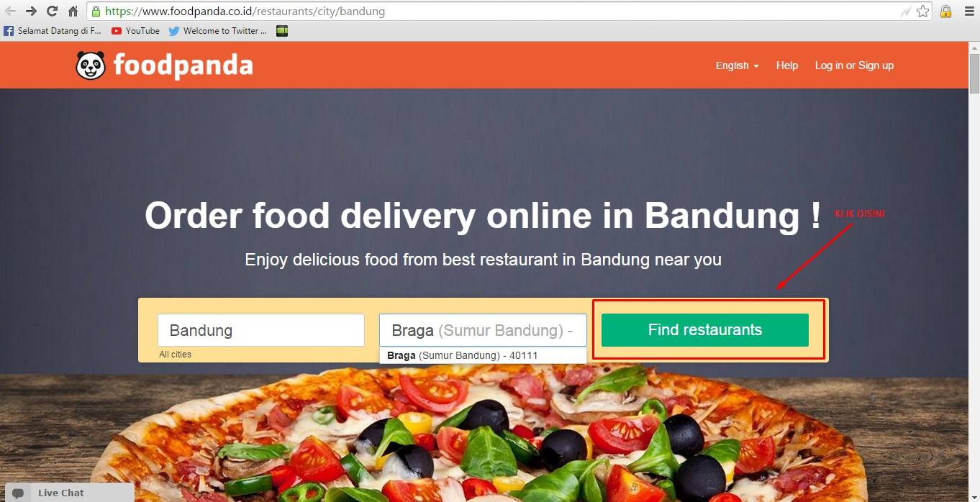Open the Help menu item

click(x=787, y=65)
